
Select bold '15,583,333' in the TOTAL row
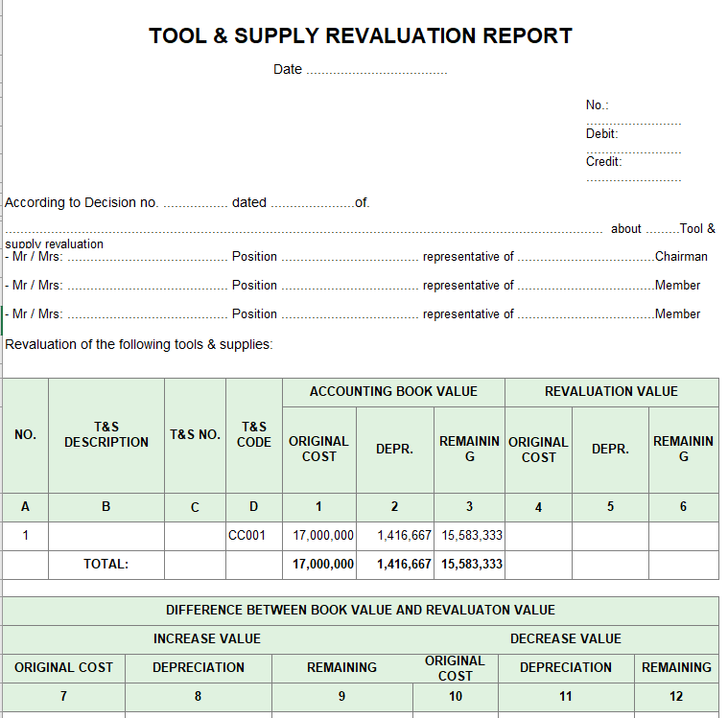[469, 565]
